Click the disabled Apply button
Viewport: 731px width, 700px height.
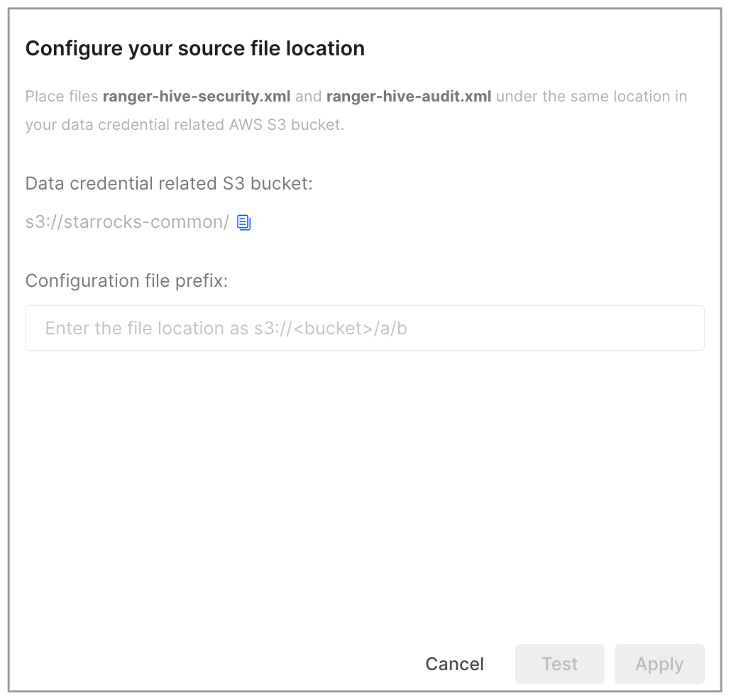(659, 664)
